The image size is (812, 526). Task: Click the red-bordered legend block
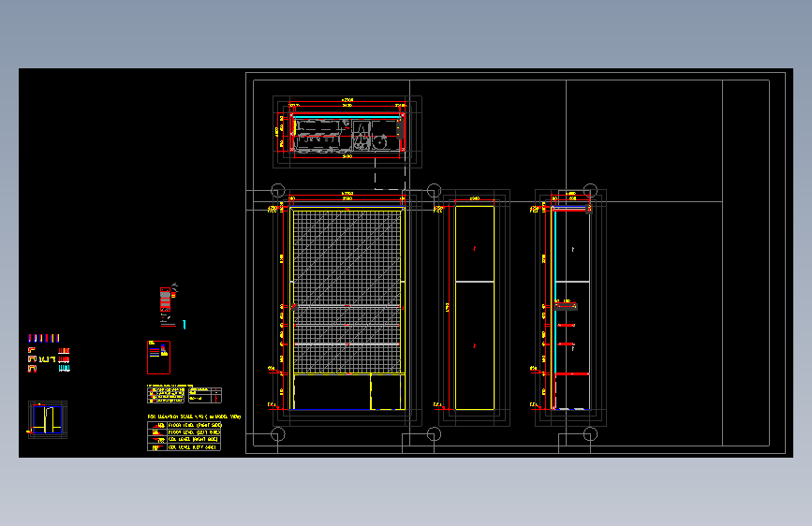pos(158,358)
